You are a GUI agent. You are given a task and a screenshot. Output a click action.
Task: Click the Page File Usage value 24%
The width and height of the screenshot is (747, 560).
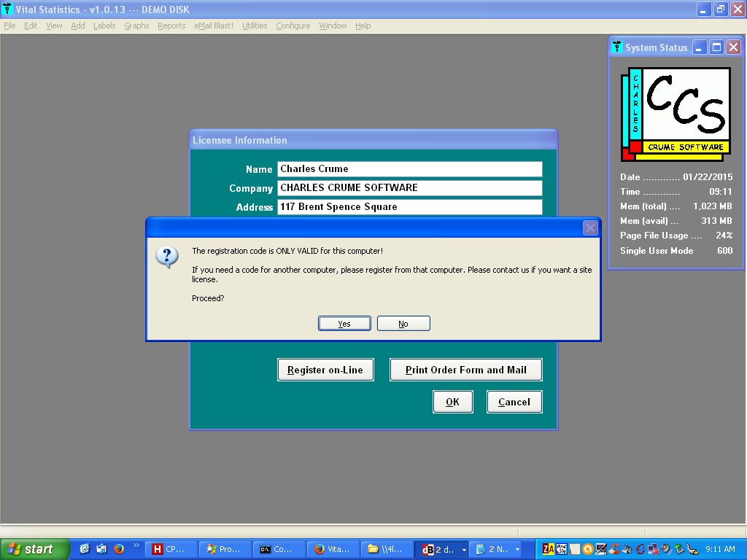[724, 236]
